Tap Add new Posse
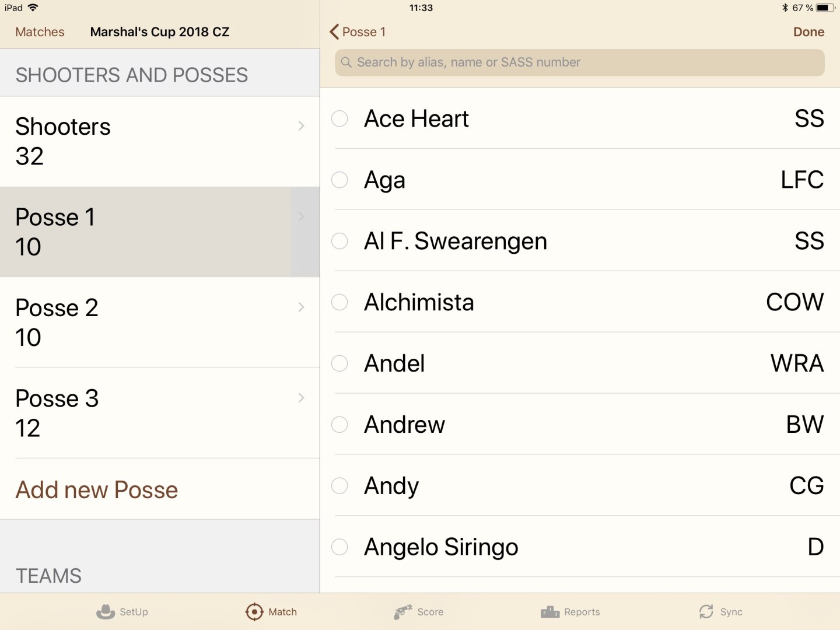 click(97, 489)
